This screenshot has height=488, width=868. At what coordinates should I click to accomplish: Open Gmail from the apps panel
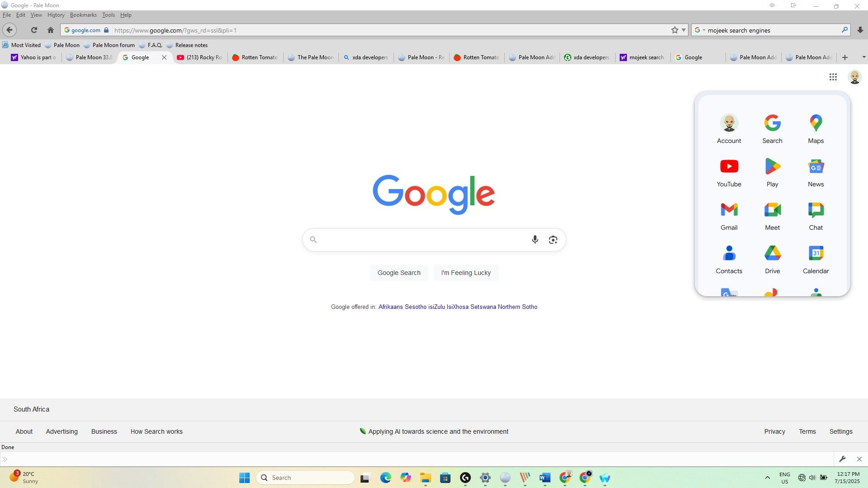[x=729, y=216]
